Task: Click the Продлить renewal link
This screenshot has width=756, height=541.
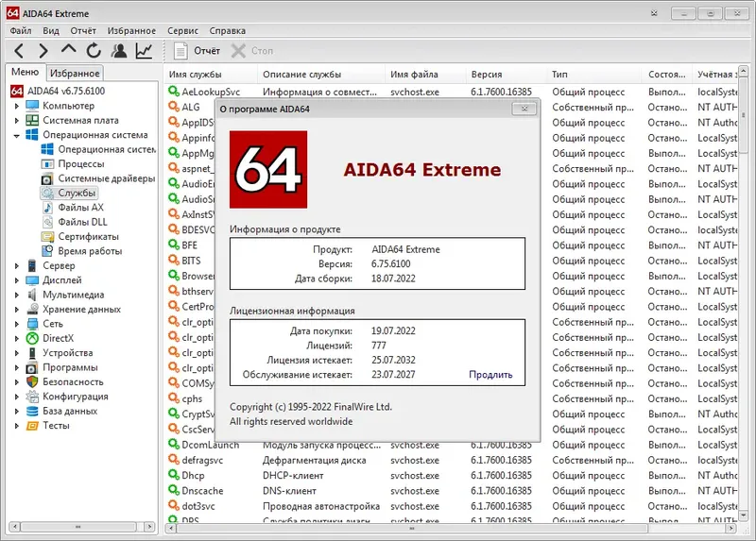Action: click(x=490, y=374)
